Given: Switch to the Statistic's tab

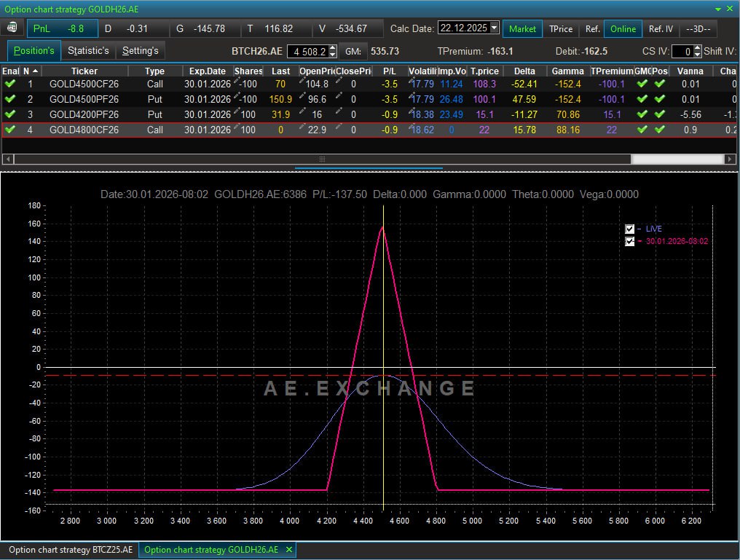Looking at the screenshot, I should click(x=88, y=51).
